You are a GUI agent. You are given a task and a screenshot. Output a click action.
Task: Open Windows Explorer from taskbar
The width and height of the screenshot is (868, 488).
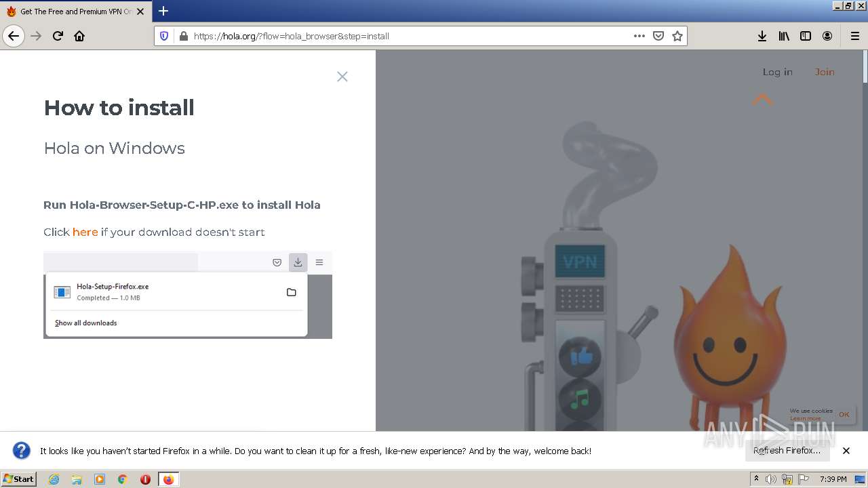pyautogui.click(x=77, y=479)
